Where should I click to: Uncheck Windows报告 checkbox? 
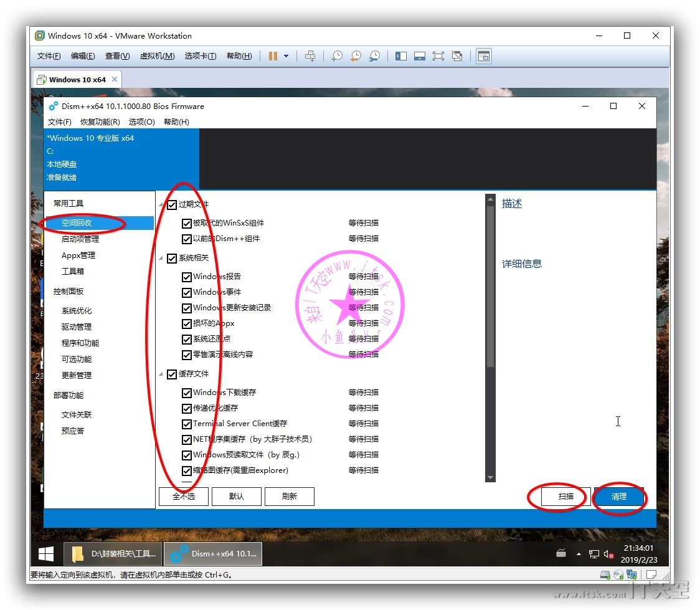(187, 277)
